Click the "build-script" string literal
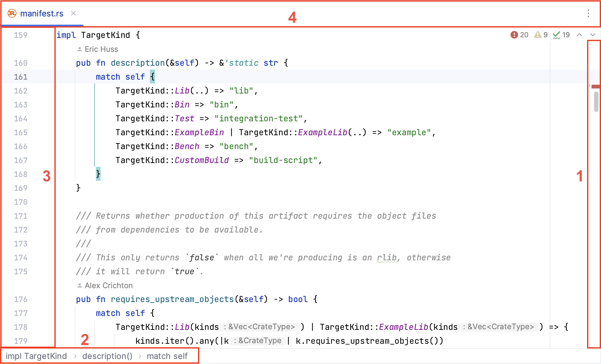 pyautogui.click(x=283, y=160)
